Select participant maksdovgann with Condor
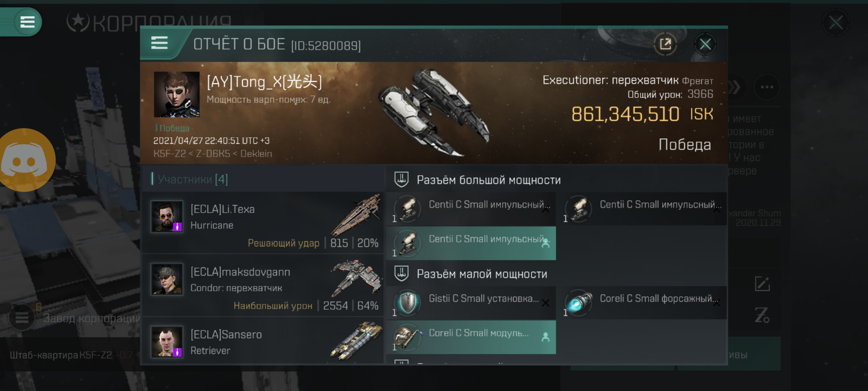 click(263, 285)
